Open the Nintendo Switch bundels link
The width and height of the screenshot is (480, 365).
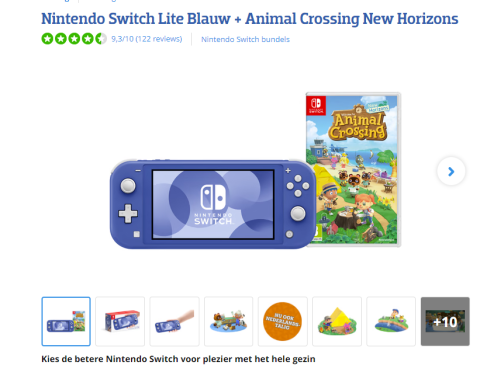point(245,39)
